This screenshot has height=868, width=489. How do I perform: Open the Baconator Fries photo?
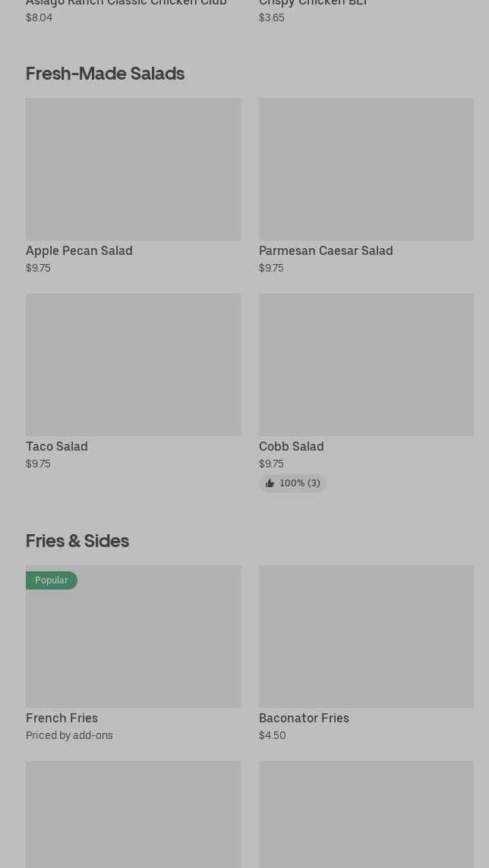tap(366, 636)
